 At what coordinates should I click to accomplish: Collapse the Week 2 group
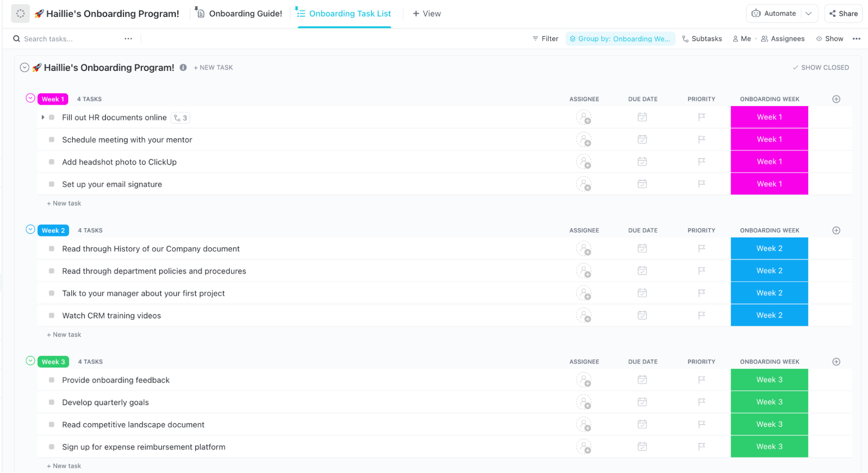point(30,230)
